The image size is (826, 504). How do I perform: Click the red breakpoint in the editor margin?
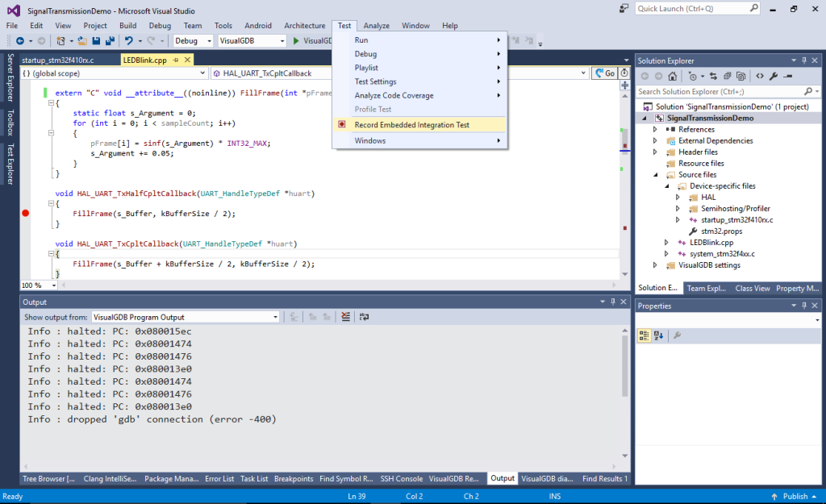[25, 213]
